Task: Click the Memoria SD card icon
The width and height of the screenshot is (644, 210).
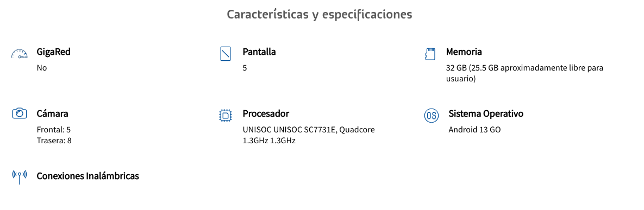Action: point(430,54)
